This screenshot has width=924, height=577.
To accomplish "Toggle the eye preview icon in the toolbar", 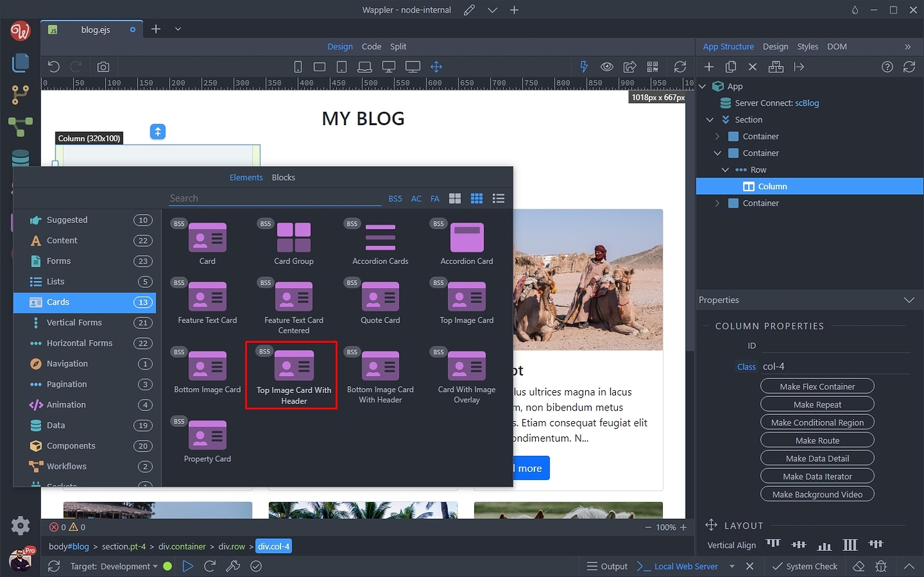I will (x=607, y=67).
